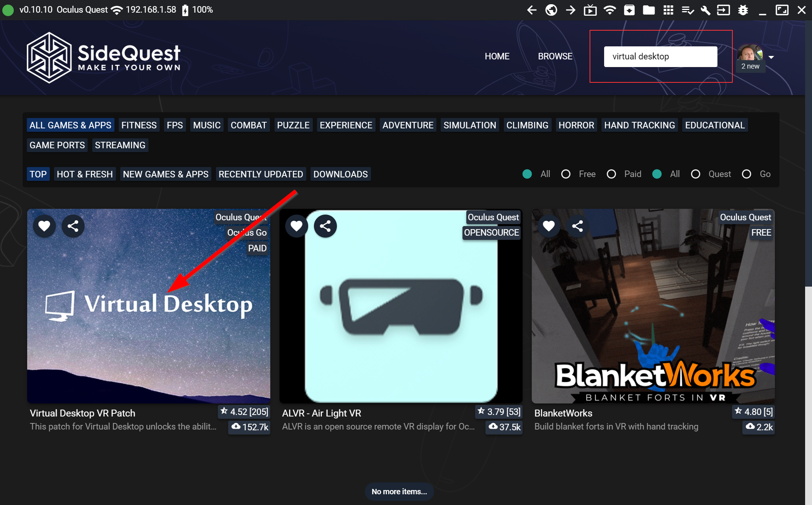Click the Virtual Desktop VR Patch title
Image resolution: width=812 pixels, height=505 pixels.
(82, 413)
